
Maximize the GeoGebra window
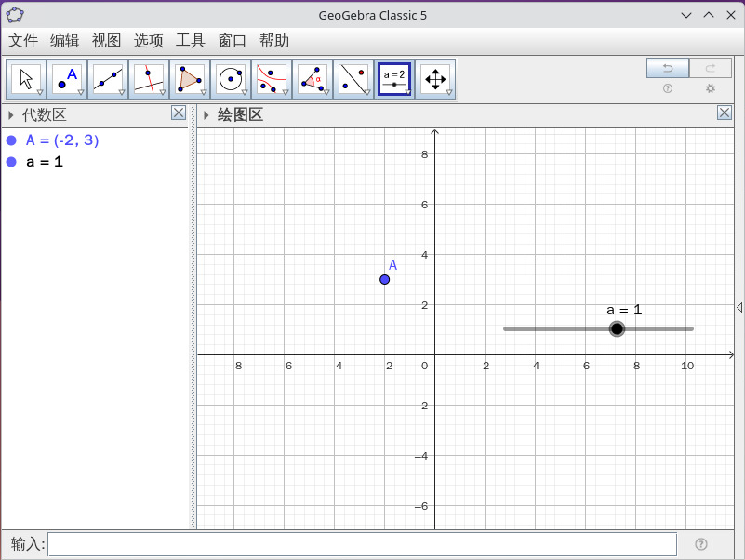coord(709,15)
